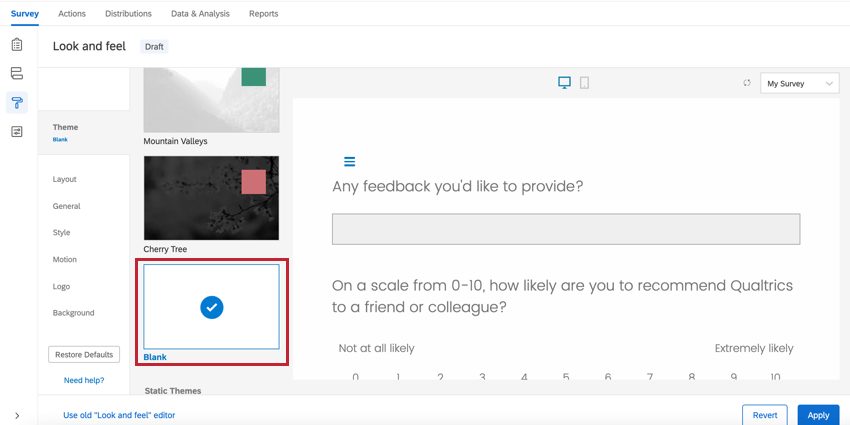Click the "Extremely likely" label
This screenshot has width=850, height=425.
[754, 348]
